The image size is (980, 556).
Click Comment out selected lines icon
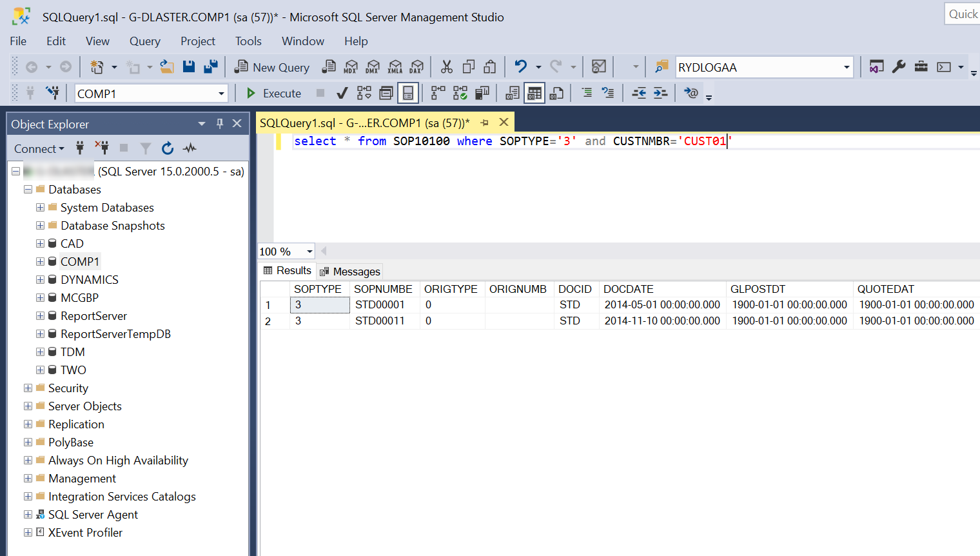pyautogui.click(x=587, y=94)
